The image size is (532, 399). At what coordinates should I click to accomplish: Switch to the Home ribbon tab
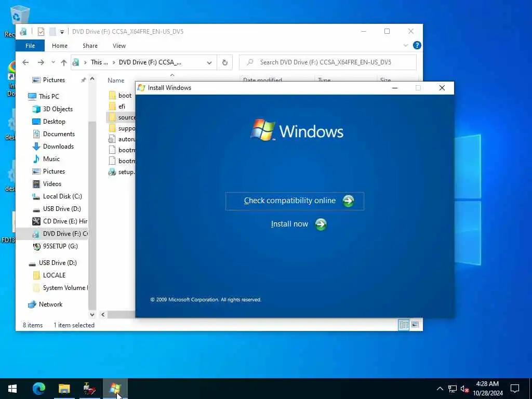point(60,46)
